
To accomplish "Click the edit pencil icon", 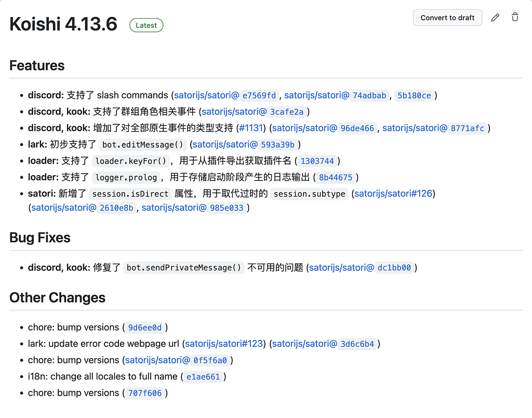I will tap(495, 17).
